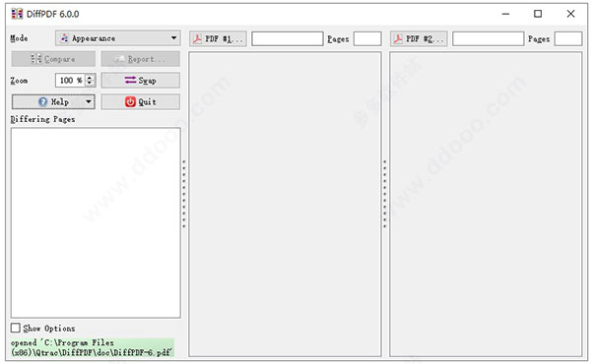Click the PDF #2 filename field
This screenshot has width=591, height=364.
(489, 38)
